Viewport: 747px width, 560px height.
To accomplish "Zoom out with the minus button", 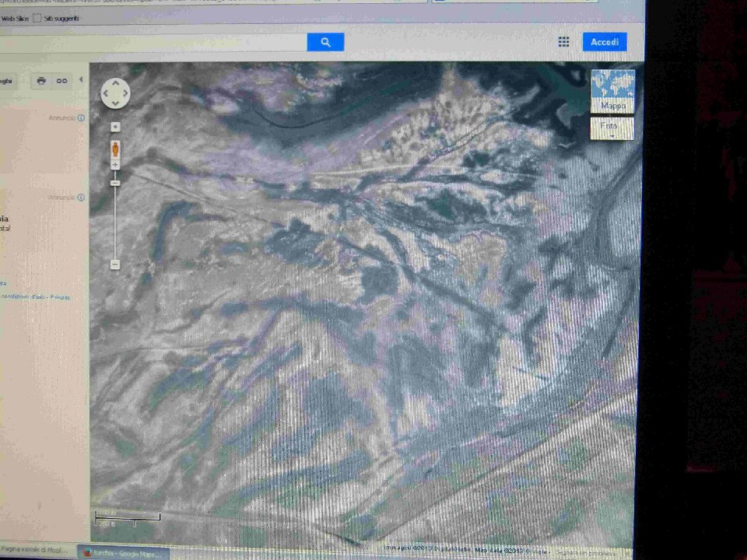I will point(115,264).
